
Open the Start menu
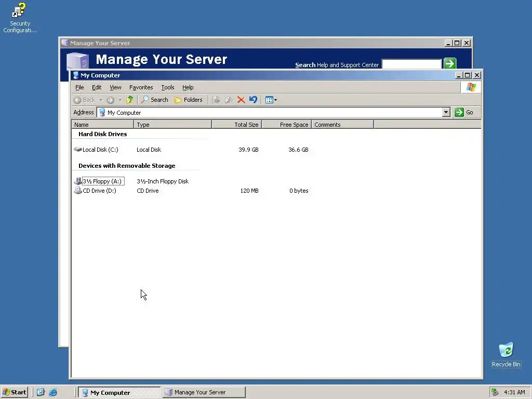[14, 392]
